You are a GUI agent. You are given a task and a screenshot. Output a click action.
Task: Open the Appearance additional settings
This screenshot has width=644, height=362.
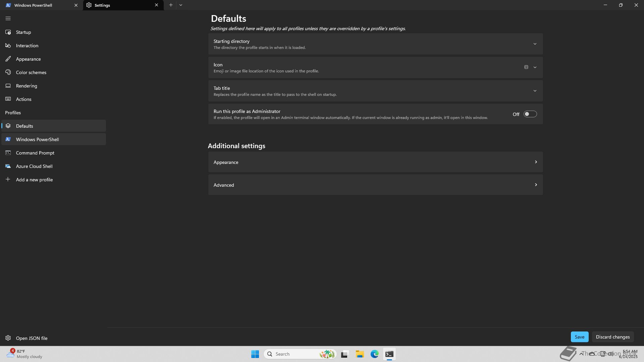pos(375,162)
